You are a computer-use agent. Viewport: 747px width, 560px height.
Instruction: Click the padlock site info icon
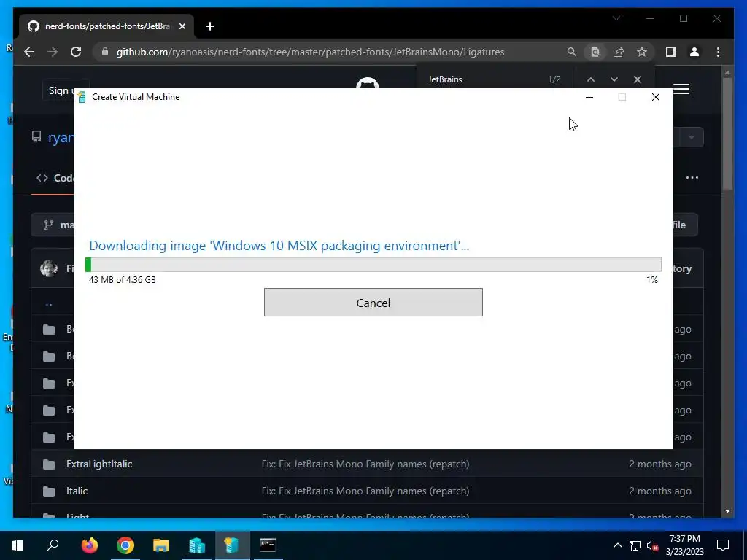[105, 52]
